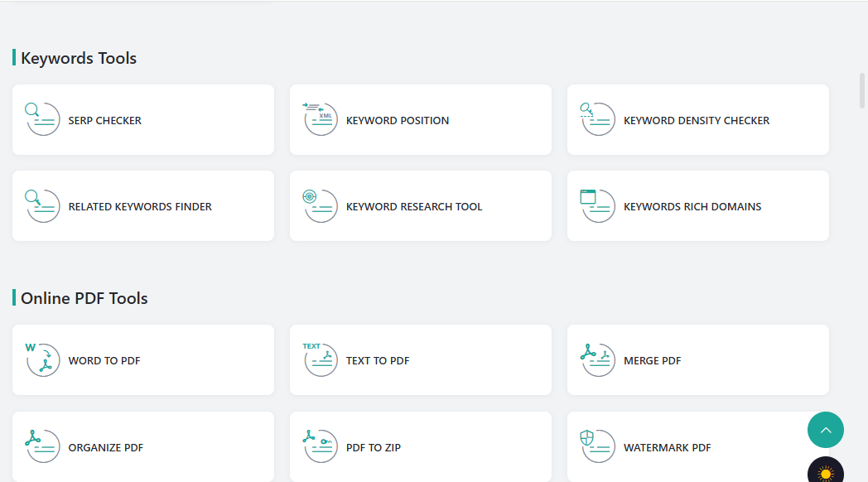Click the Keyword Research Tool target icon

320,206
